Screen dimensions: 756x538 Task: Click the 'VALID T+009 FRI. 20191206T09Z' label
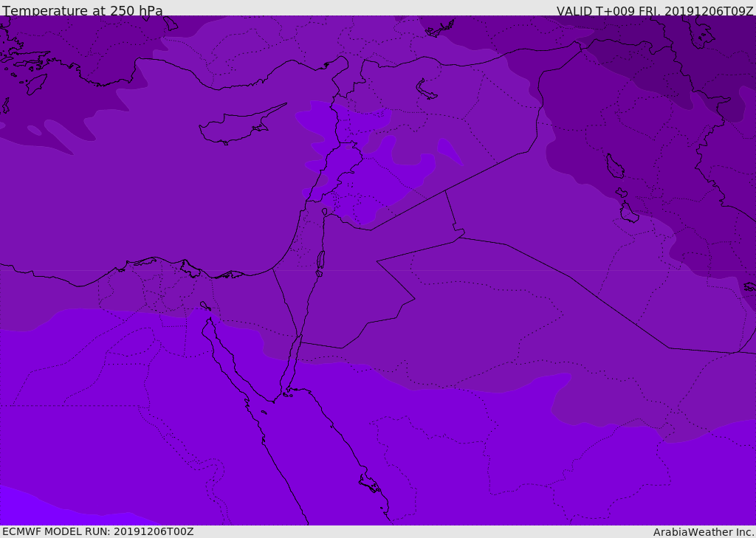point(655,10)
